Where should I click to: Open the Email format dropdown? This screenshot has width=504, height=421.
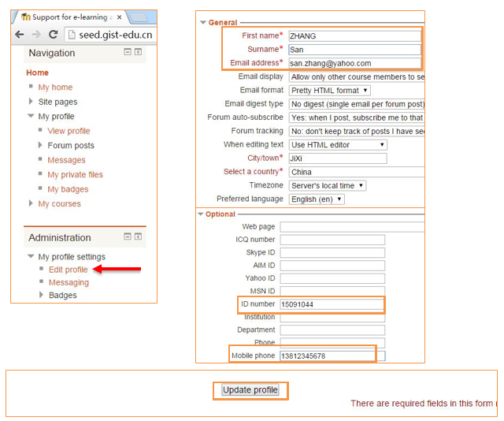tap(330, 91)
